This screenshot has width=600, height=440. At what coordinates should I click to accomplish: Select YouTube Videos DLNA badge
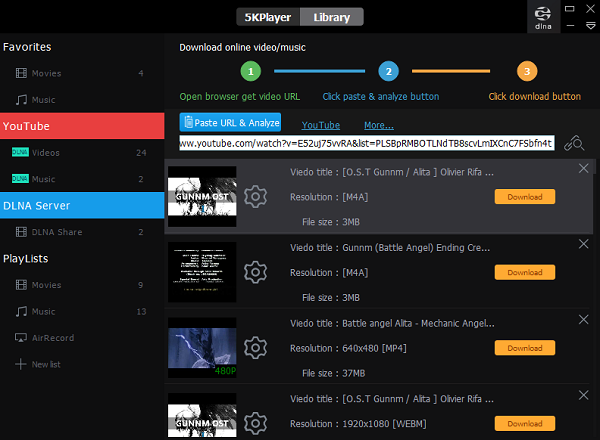[20, 152]
